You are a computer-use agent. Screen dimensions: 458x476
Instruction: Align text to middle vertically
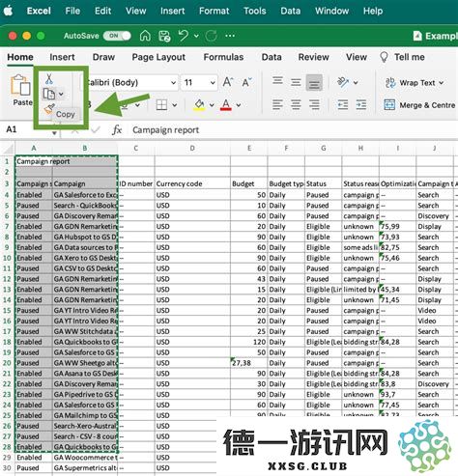pos(296,82)
